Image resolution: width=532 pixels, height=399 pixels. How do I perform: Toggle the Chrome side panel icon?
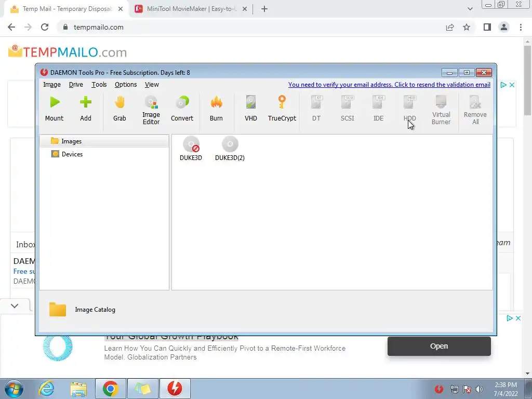[487, 27]
